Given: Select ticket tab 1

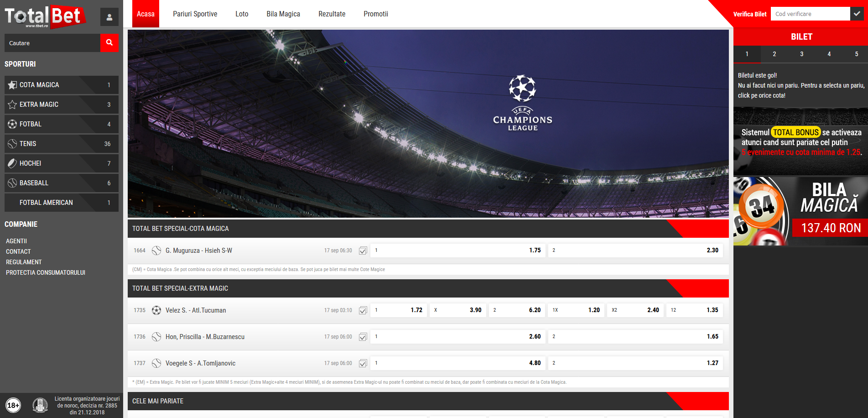Looking at the screenshot, I should click(747, 54).
